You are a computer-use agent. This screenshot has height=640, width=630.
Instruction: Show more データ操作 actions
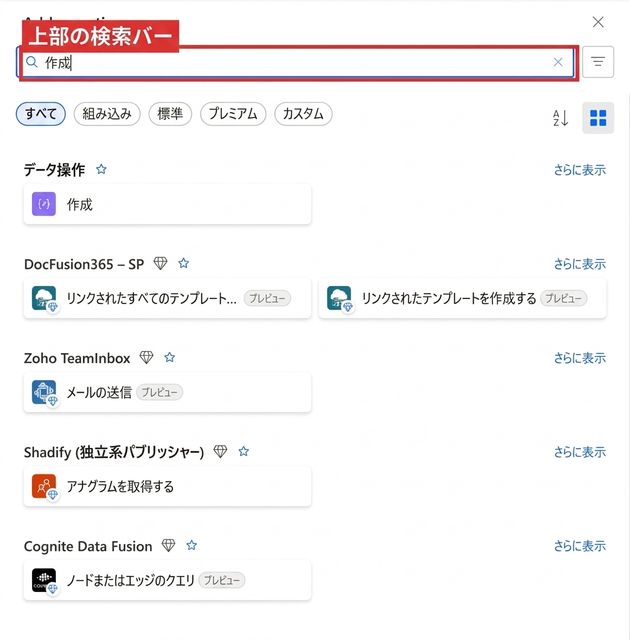[x=579, y=170]
